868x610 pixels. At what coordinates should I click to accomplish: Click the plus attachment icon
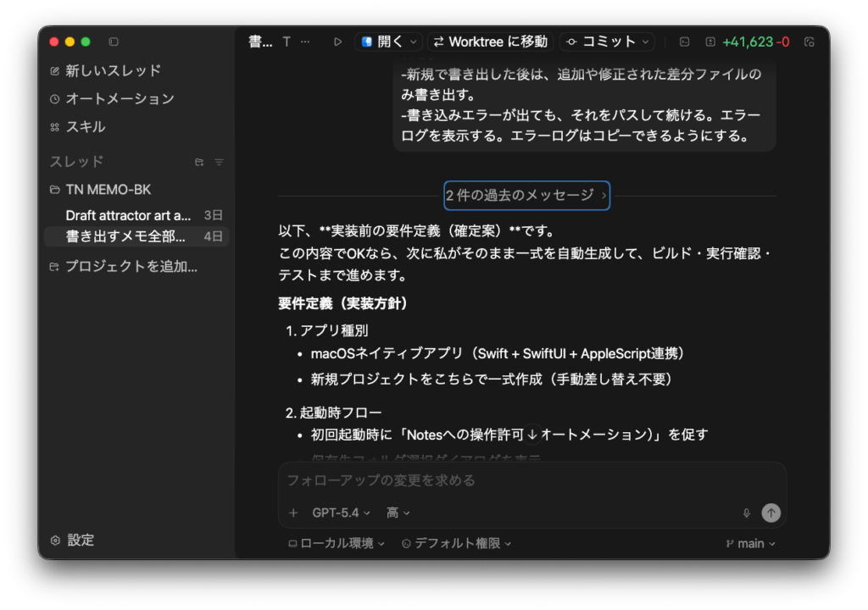click(x=293, y=513)
